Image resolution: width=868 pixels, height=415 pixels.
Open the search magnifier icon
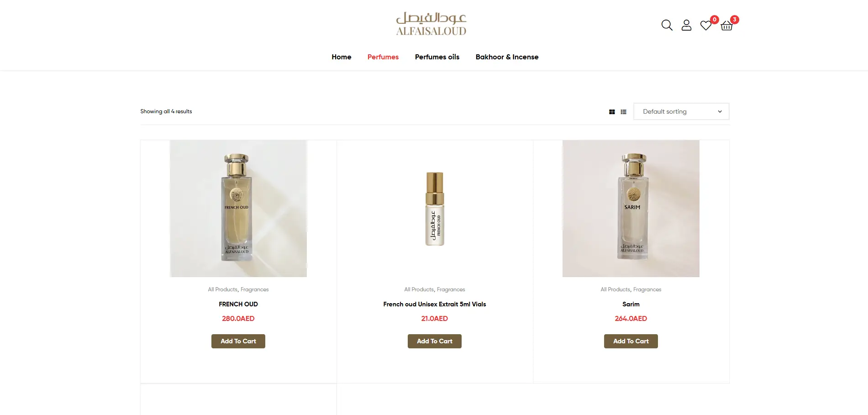point(667,25)
